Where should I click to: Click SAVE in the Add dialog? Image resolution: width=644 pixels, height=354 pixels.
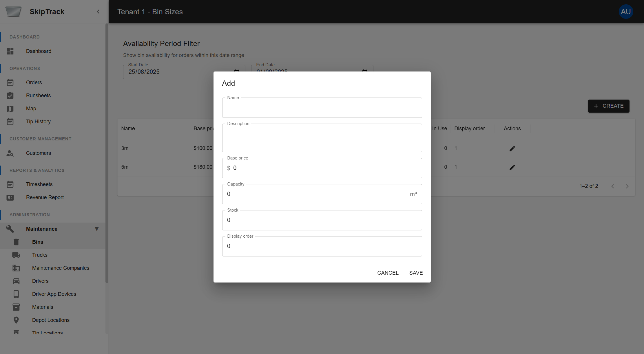point(416,273)
